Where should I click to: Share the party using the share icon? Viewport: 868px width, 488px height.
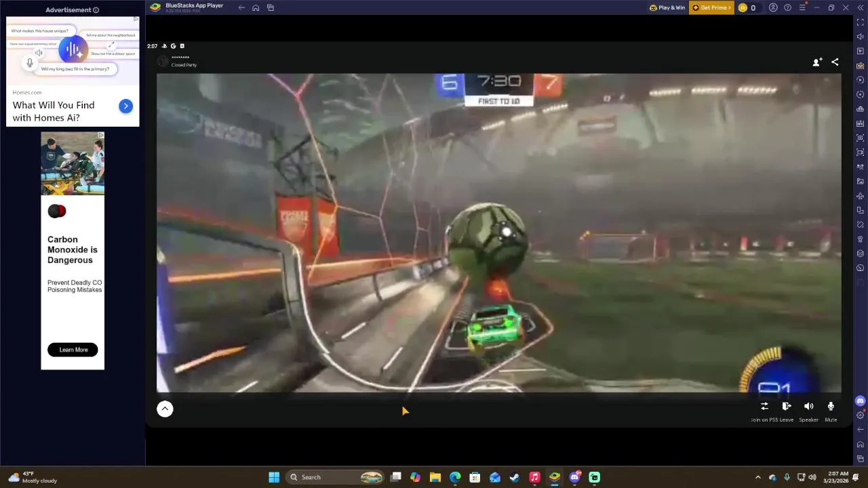tap(835, 62)
